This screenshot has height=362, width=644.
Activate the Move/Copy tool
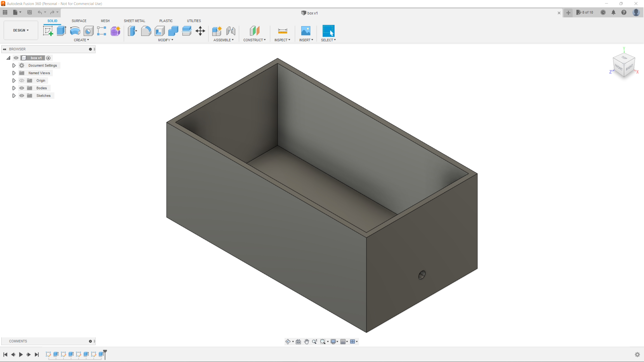pos(200,31)
